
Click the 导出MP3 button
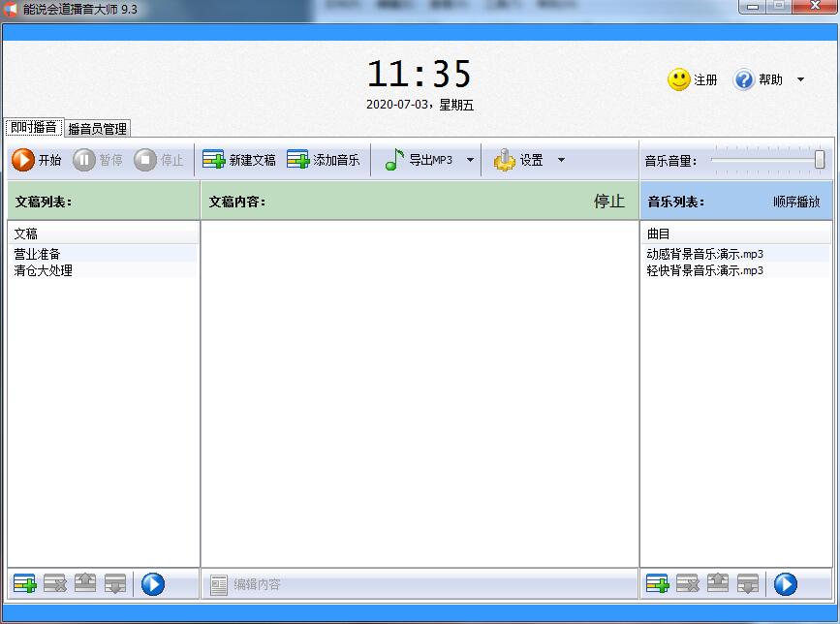pyautogui.click(x=419, y=160)
